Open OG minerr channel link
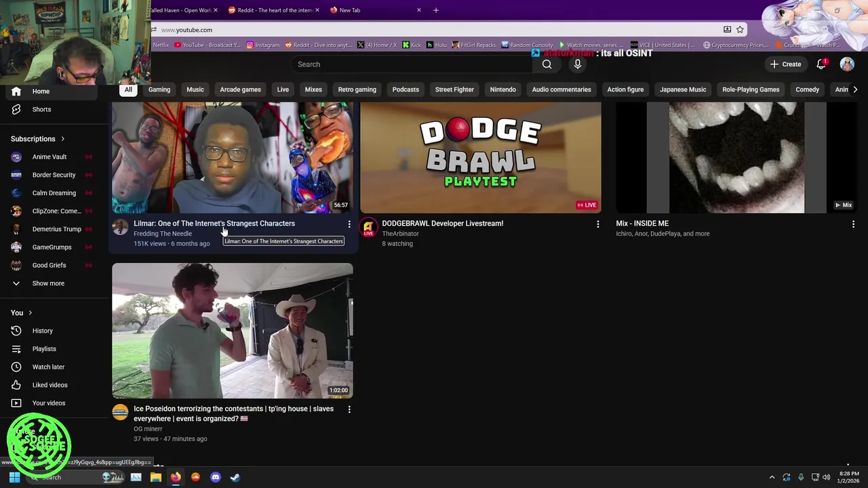This screenshot has width=868, height=488. 148,429
